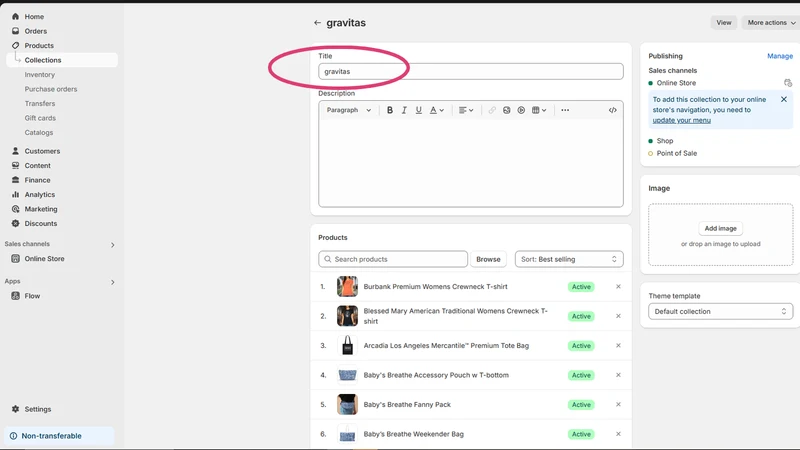Click the Marketing target icon
The height and width of the screenshot is (450, 800).
[15, 209]
